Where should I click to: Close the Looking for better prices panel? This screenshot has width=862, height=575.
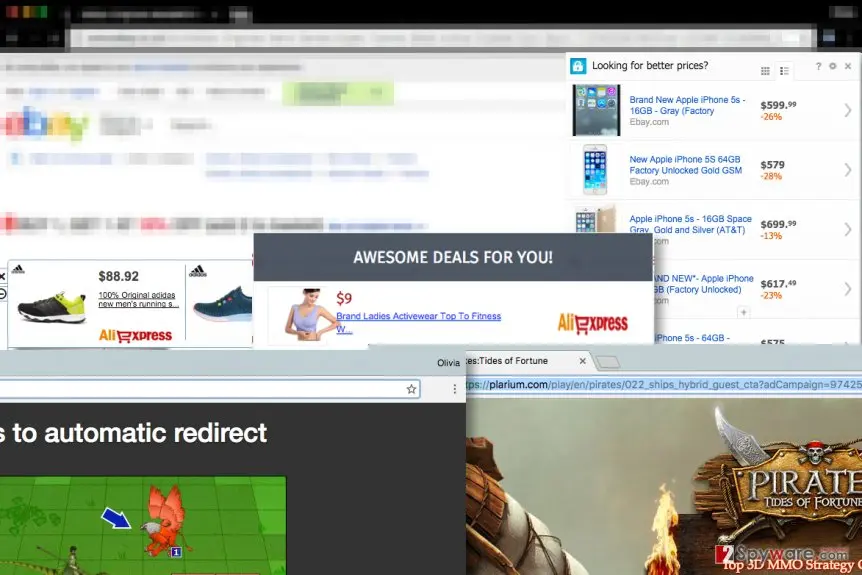pyautogui.click(x=848, y=66)
